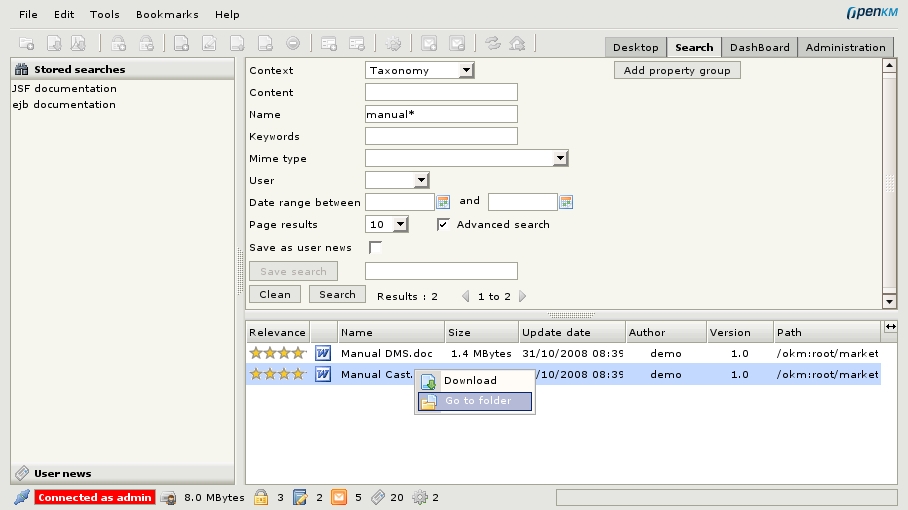Click the Stored searches panel header
The width and height of the screenshot is (908, 510).
[123, 69]
